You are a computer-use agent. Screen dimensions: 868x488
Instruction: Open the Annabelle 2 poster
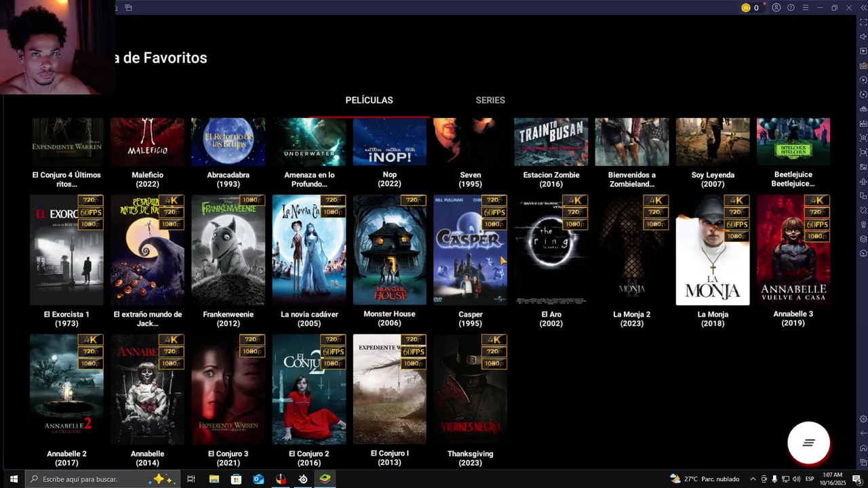(66, 390)
